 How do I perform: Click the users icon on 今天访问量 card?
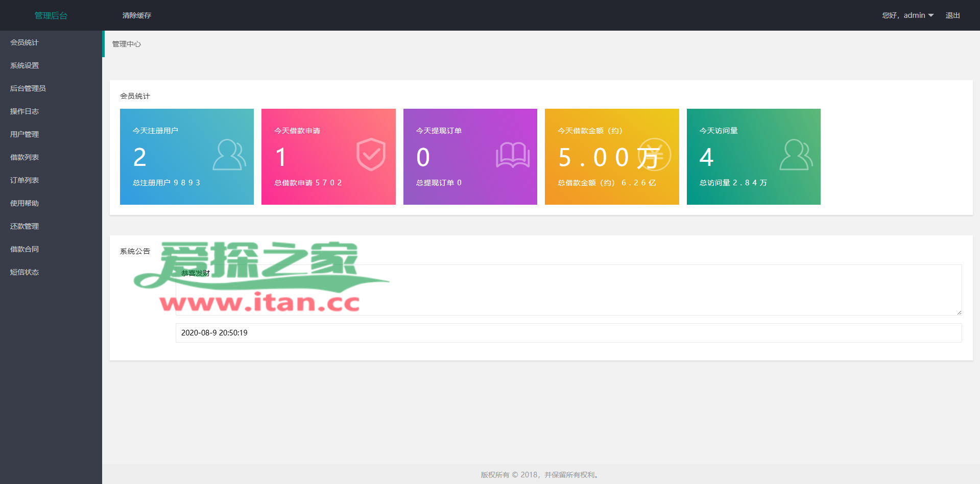[x=796, y=155]
